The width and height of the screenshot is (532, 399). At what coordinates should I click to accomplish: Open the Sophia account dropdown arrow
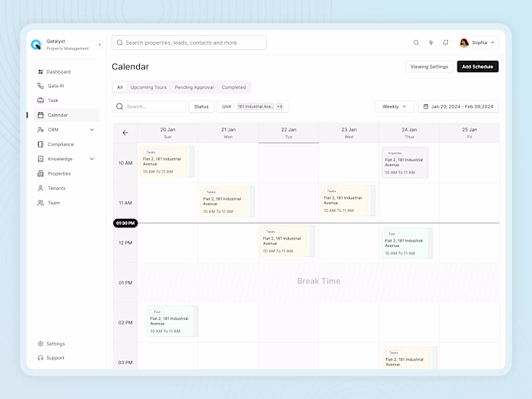(492, 43)
